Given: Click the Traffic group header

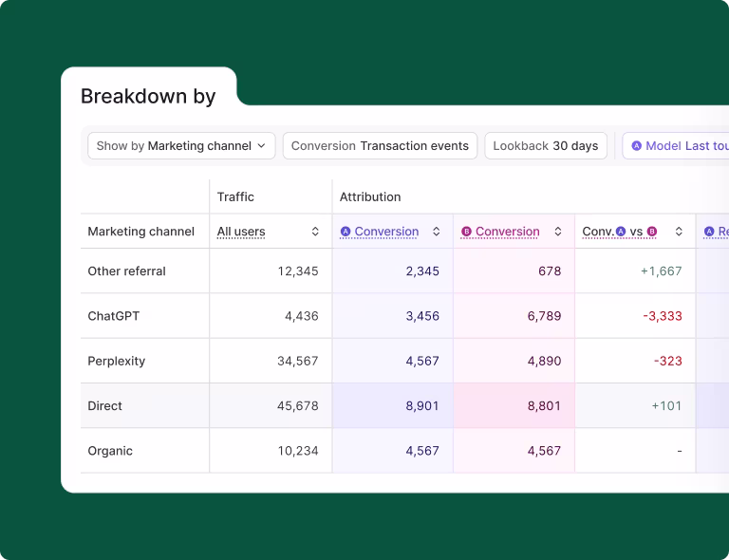Looking at the screenshot, I should tap(235, 197).
